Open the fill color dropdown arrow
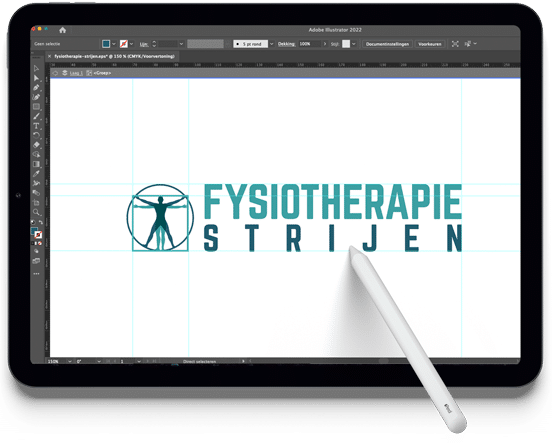This screenshot has height=443, width=552. point(114,44)
